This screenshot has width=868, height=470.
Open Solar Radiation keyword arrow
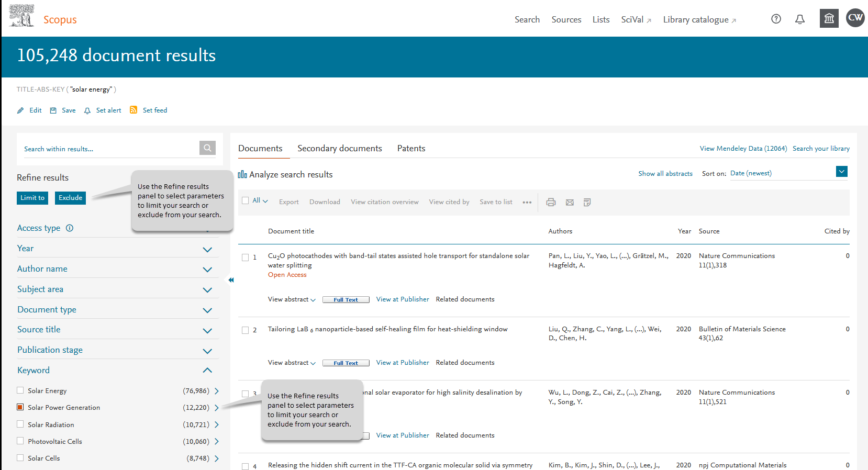(217, 425)
